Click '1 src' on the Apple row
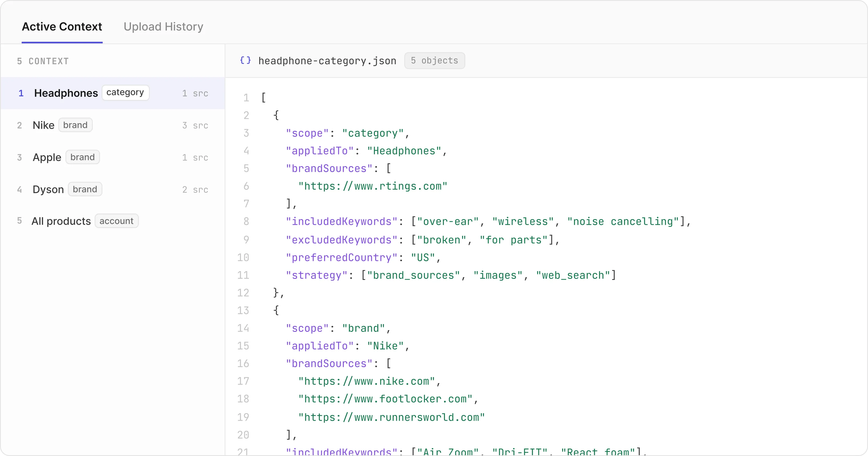The image size is (868, 456). tap(195, 158)
